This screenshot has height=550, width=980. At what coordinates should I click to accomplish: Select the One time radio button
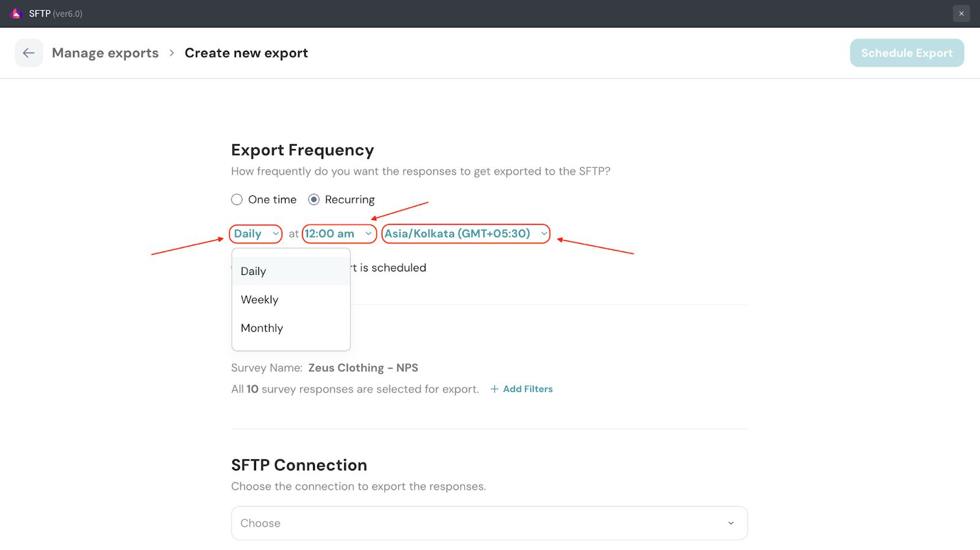click(x=237, y=200)
